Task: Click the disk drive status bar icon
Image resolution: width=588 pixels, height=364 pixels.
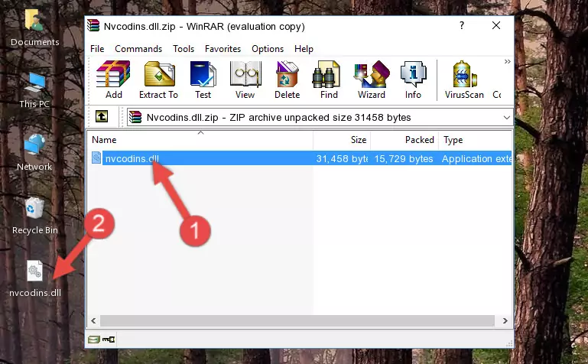Action: 94,340
